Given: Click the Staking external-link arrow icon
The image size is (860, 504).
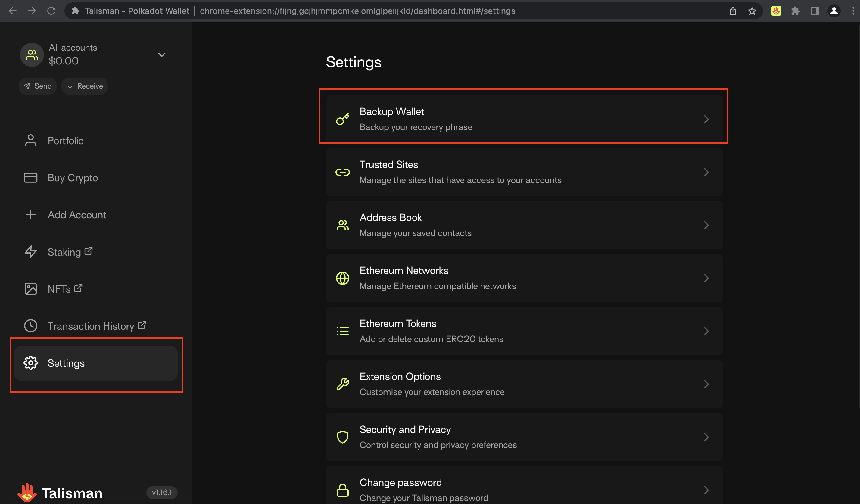Looking at the screenshot, I should 89,251.
